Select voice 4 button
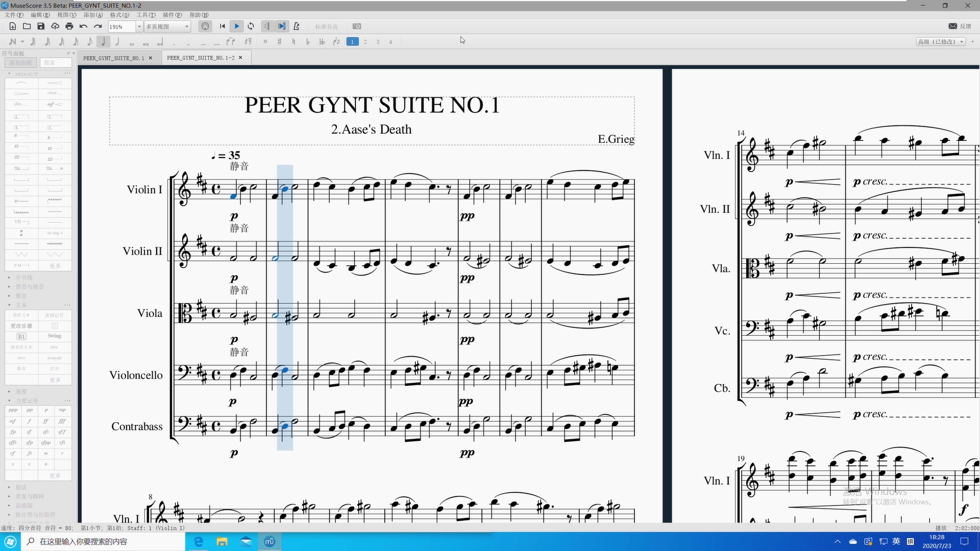The height and width of the screenshot is (551, 980). pos(390,42)
